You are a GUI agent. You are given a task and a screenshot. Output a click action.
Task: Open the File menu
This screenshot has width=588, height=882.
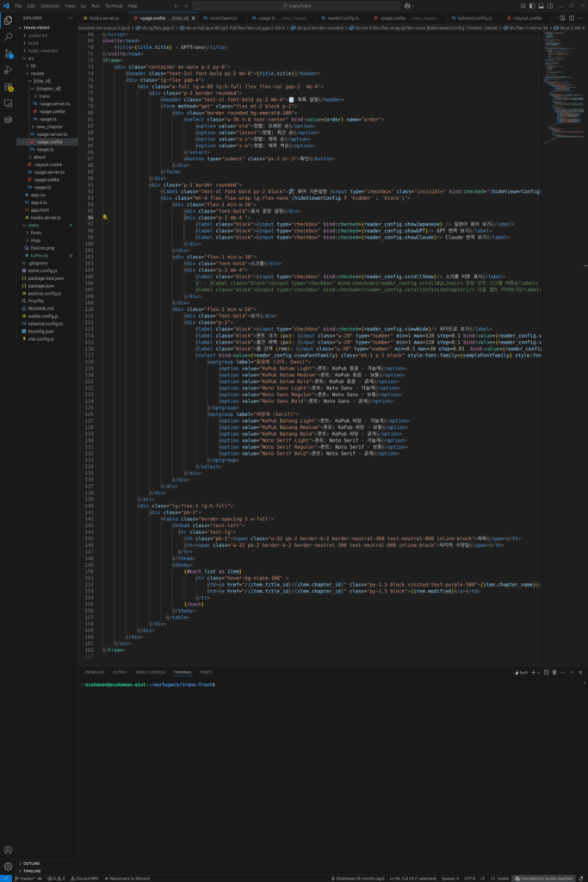pos(18,6)
